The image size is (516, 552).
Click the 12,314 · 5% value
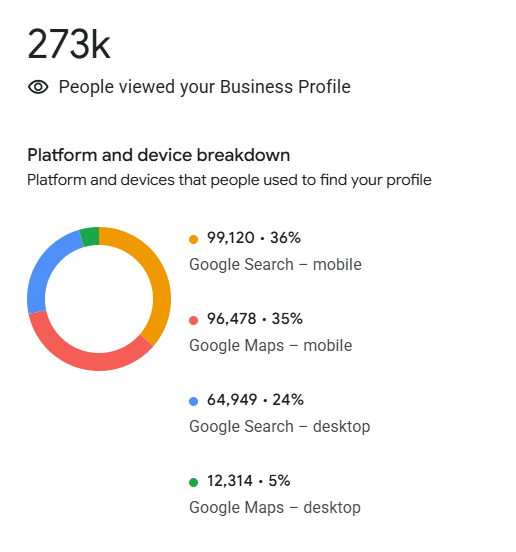[x=248, y=481]
